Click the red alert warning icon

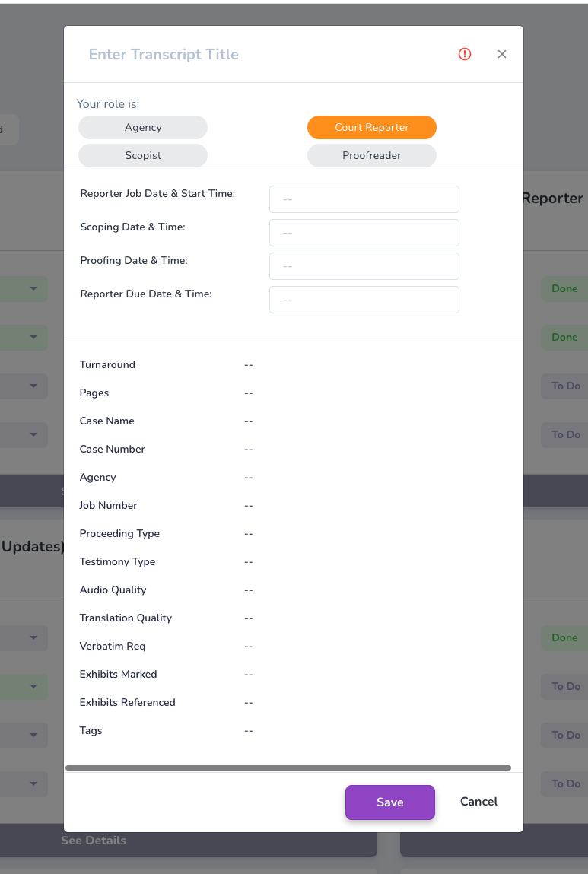(465, 54)
